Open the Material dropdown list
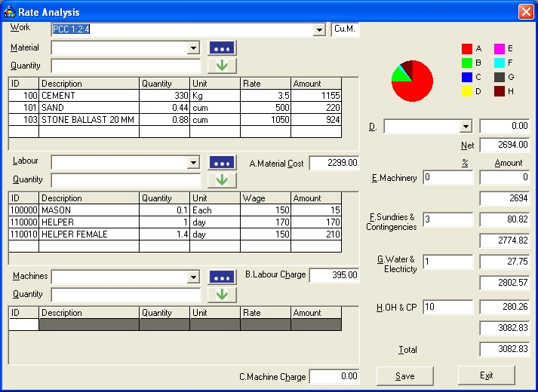Viewport: 538px width, 392px height. [x=193, y=48]
